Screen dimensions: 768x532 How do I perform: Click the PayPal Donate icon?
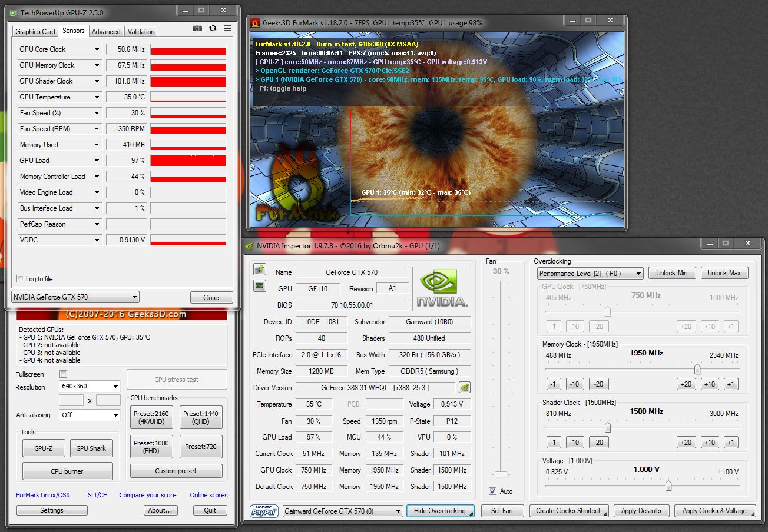pyautogui.click(x=264, y=511)
